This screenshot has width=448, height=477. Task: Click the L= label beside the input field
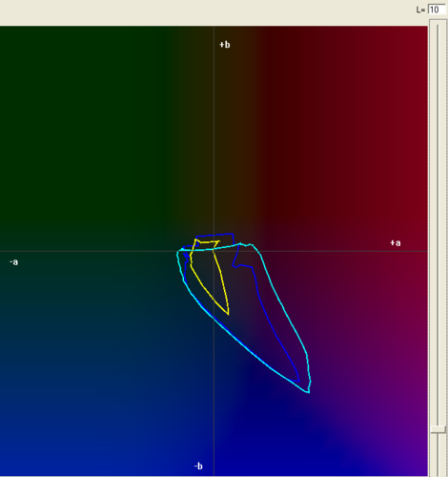(x=420, y=10)
